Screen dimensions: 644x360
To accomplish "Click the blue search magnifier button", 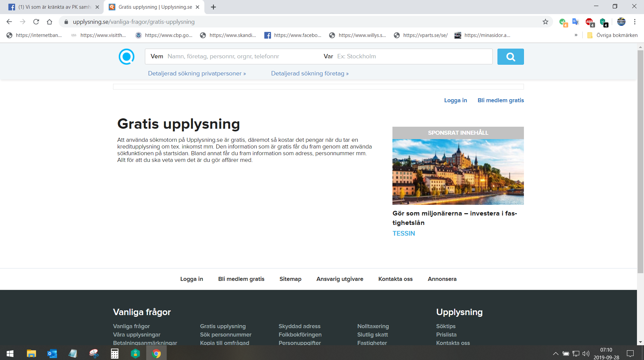I will click(x=510, y=57).
